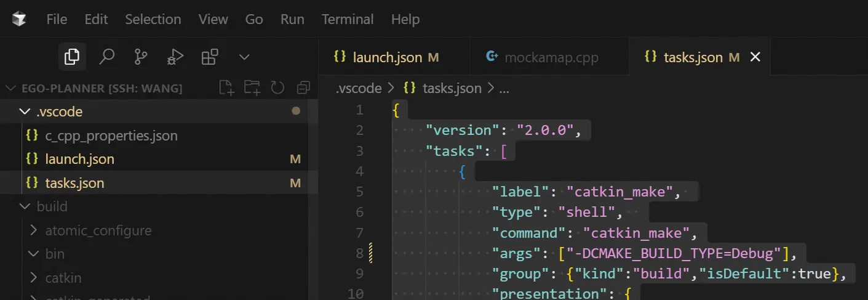This screenshot has height=300, width=868.
Task: Collapse the EGO-PLANNER workspace section
Action: coord(94,88)
